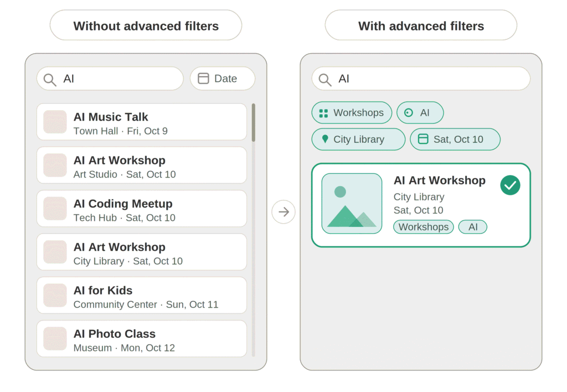Click the calendar icon on Sat, Oct 10 chip
The height and width of the screenshot is (392, 567).
click(x=422, y=139)
